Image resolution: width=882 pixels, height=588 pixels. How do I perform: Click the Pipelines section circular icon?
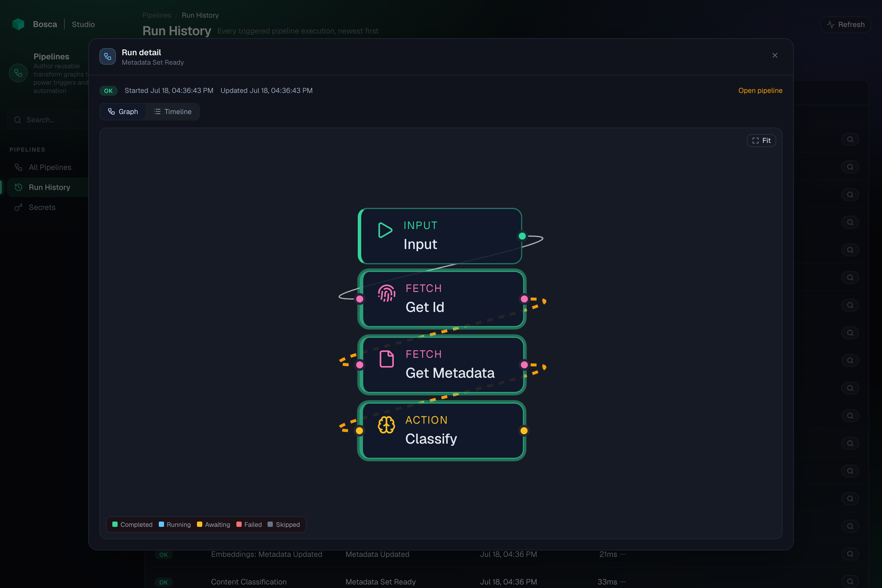tap(18, 73)
